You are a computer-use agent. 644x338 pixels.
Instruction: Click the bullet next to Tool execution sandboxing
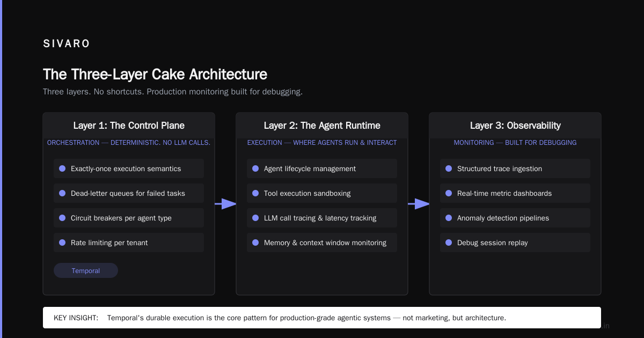[255, 193]
